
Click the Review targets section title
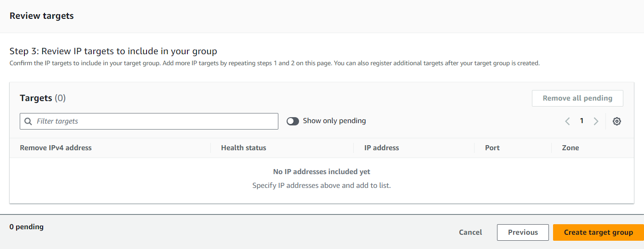coord(41,16)
